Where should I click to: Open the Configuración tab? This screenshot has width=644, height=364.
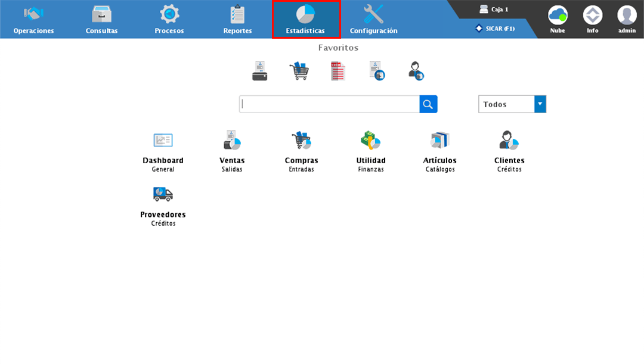point(373,20)
